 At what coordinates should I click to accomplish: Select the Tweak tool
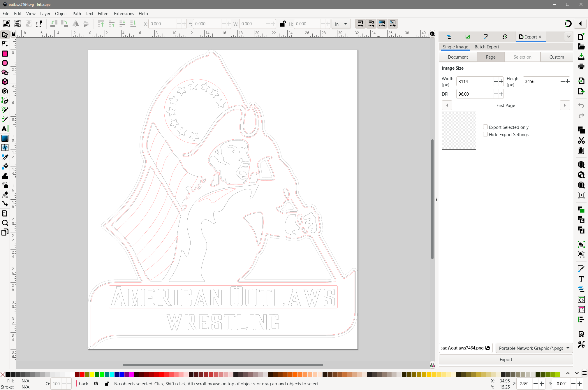pyautogui.click(x=5, y=176)
